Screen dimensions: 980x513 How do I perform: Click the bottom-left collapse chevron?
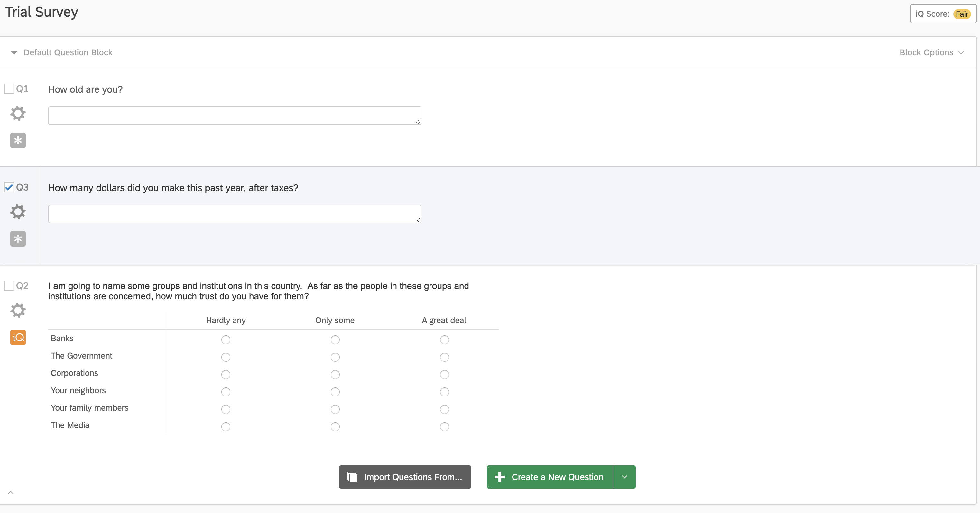(11, 492)
